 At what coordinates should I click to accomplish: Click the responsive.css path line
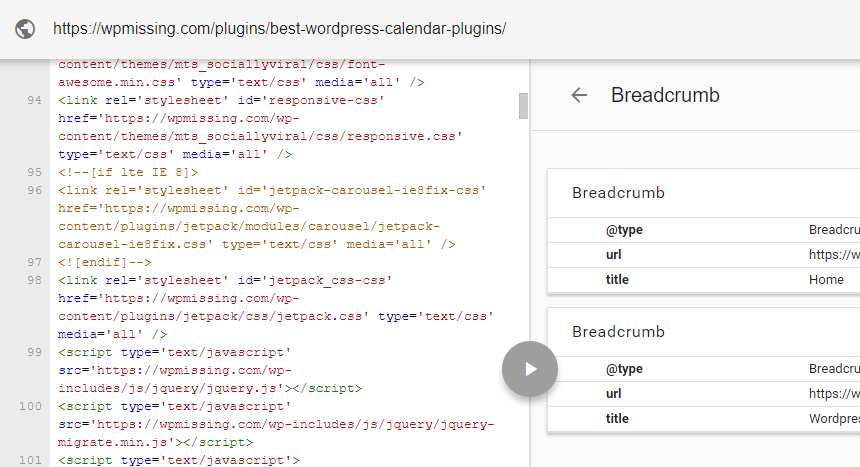[x=261, y=136]
